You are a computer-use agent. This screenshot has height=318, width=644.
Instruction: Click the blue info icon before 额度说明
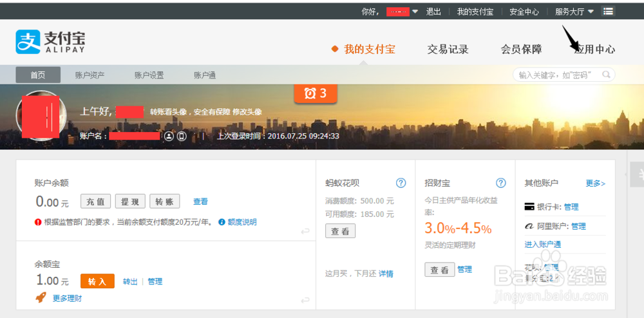[222, 222]
